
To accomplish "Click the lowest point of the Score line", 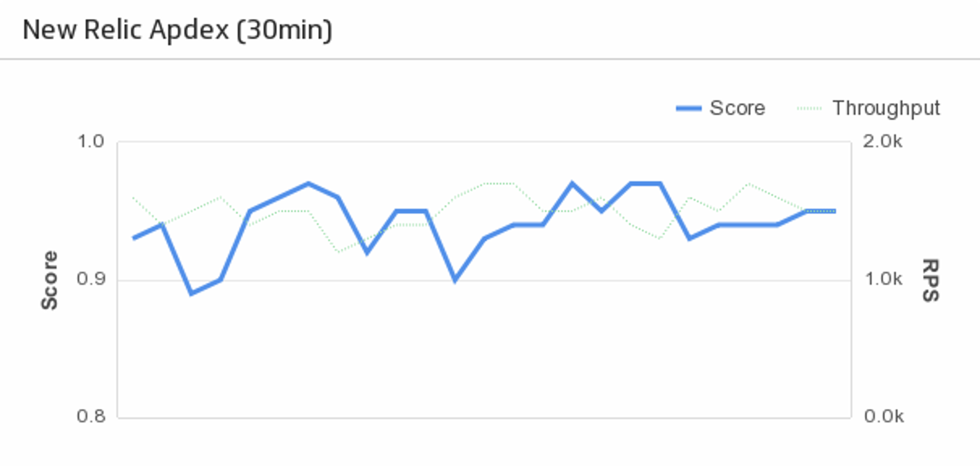I will [191, 294].
